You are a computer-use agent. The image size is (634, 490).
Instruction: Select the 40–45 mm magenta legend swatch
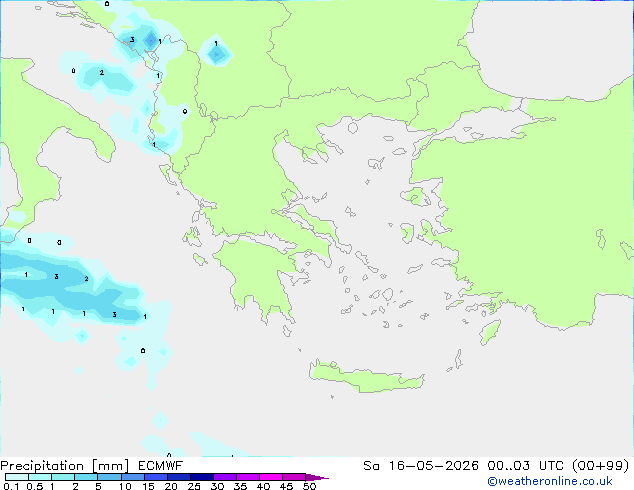tap(271, 477)
